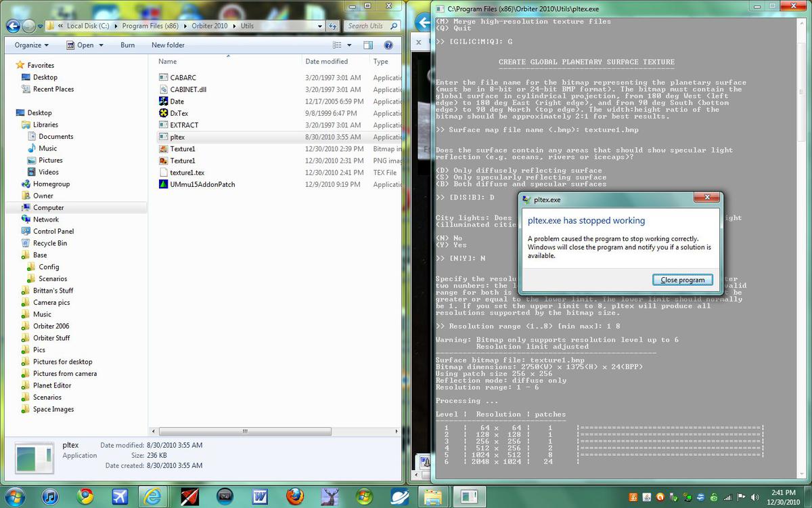
Task: Launch Firefox from the taskbar
Action: coord(294,496)
